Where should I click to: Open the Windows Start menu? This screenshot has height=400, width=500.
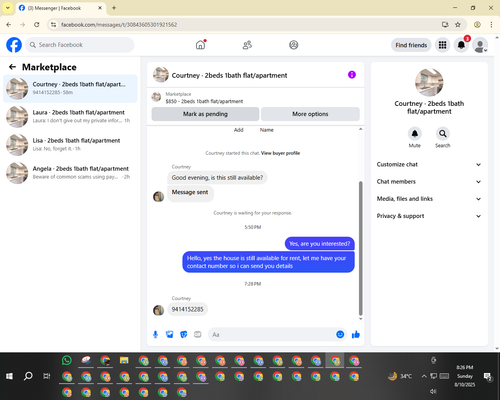point(9,376)
